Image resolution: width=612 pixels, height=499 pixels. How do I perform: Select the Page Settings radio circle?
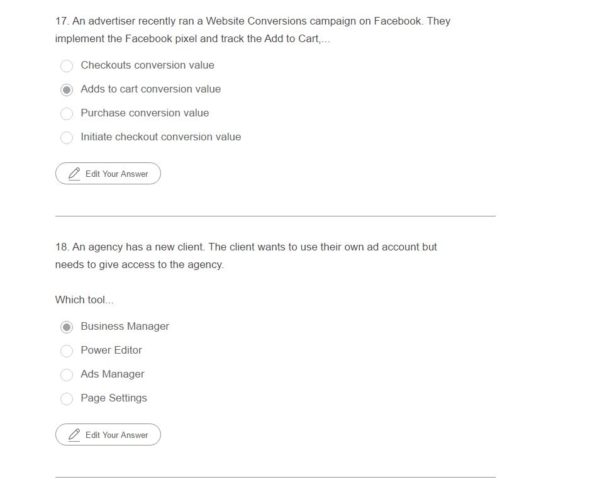[67, 399]
